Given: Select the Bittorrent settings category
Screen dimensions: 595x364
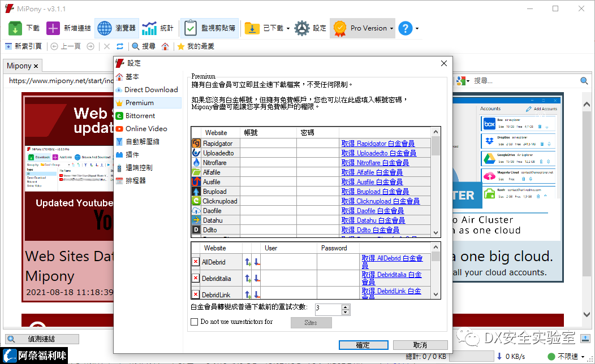Looking at the screenshot, I should (x=148, y=116).
